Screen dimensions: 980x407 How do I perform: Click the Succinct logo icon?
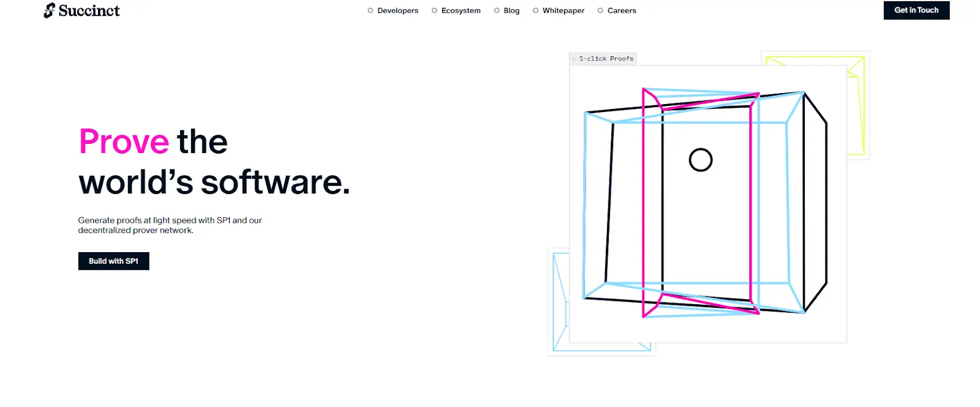pyautogui.click(x=49, y=10)
